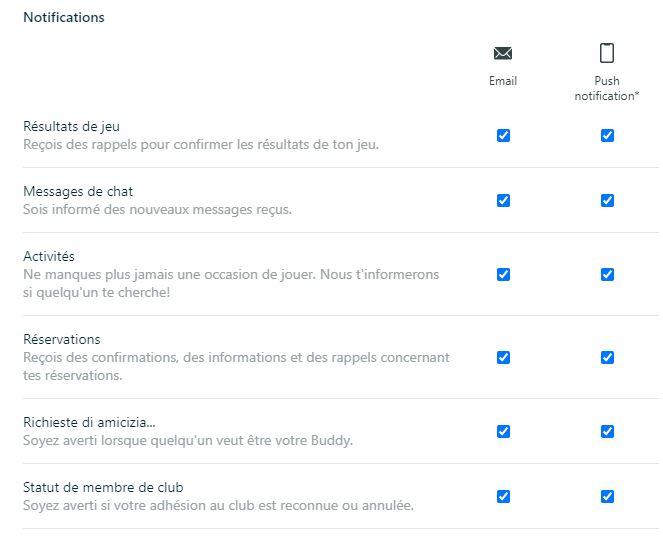Uncheck Push for Richieste di amicizia
The image size is (663, 538).
point(607,431)
